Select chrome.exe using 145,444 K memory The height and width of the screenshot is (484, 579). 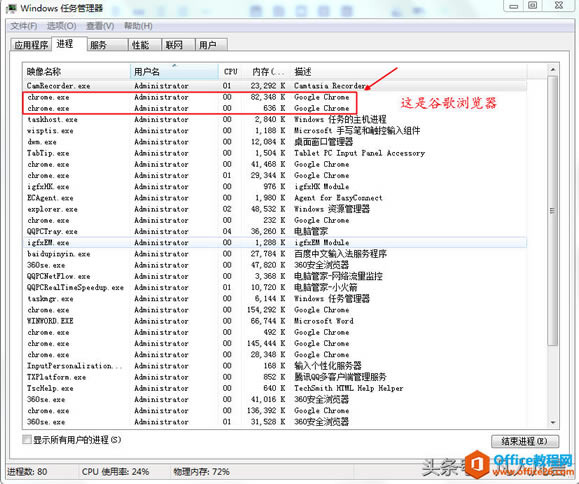point(275,343)
